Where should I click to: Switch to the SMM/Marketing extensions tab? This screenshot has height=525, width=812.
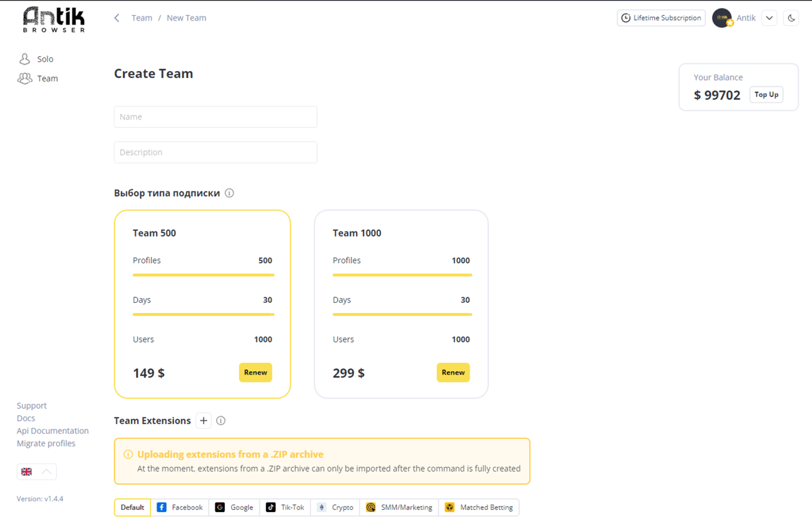coord(399,507)
